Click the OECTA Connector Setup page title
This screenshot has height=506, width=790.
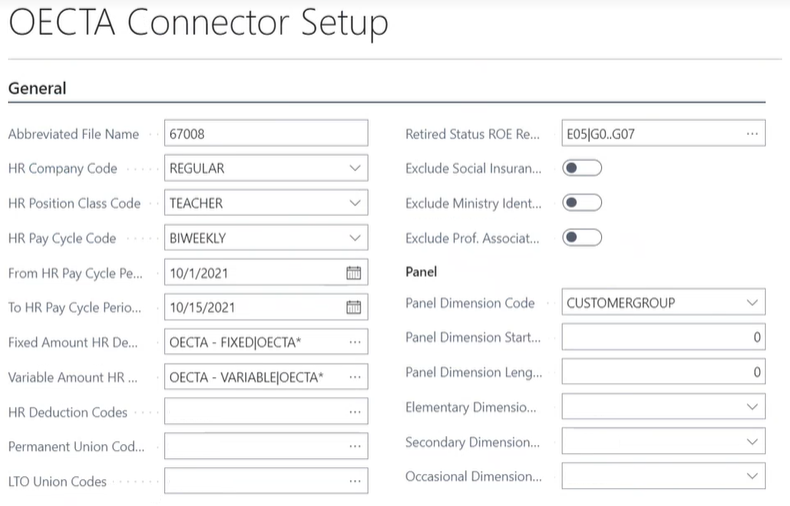click(199, 23)
